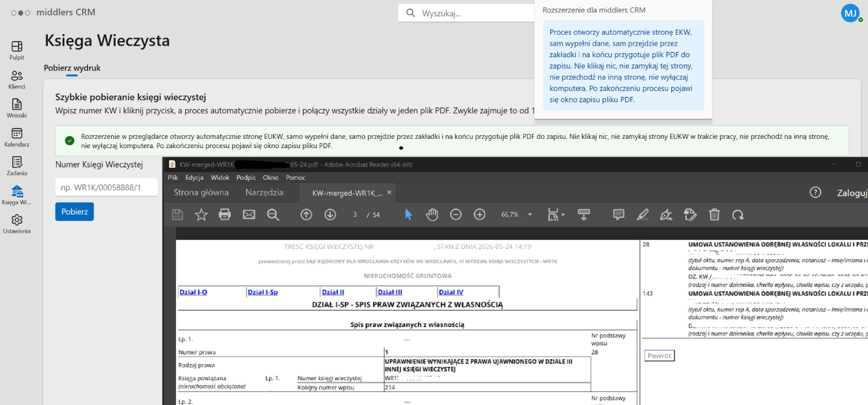
Task: Click the page number field showing 3
Action: click(x=355, y=215)
